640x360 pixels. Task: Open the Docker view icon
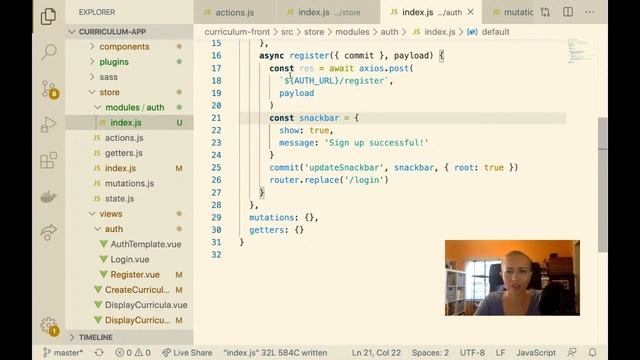[x=49, y=197]
